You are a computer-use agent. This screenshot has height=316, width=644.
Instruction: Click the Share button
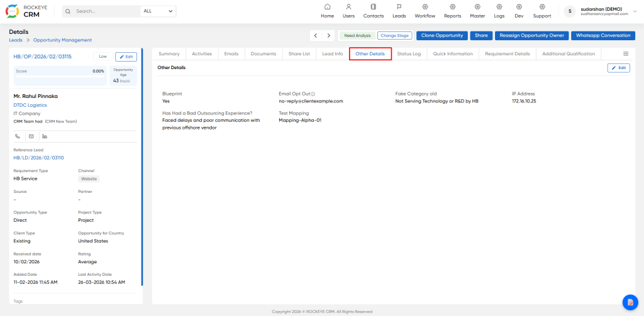(x=481, y=36)
